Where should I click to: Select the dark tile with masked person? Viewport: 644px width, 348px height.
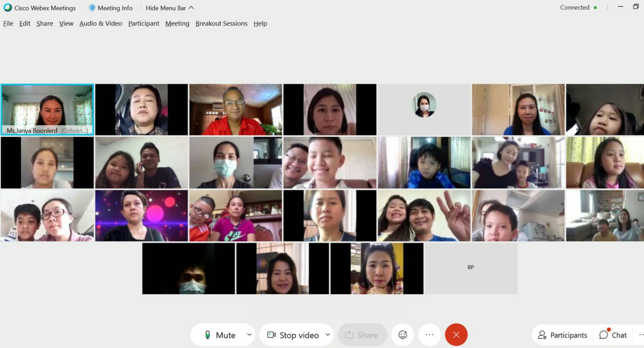click(188, 268)
